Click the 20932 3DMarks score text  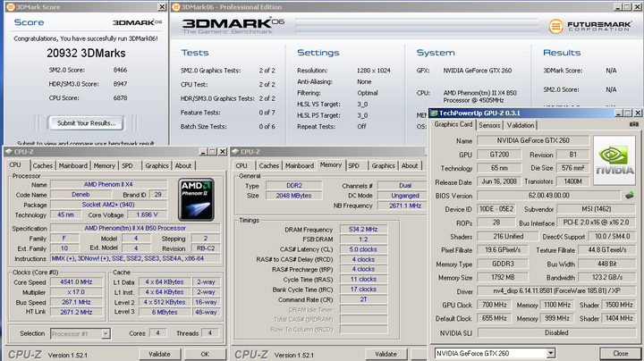[86, 54]
